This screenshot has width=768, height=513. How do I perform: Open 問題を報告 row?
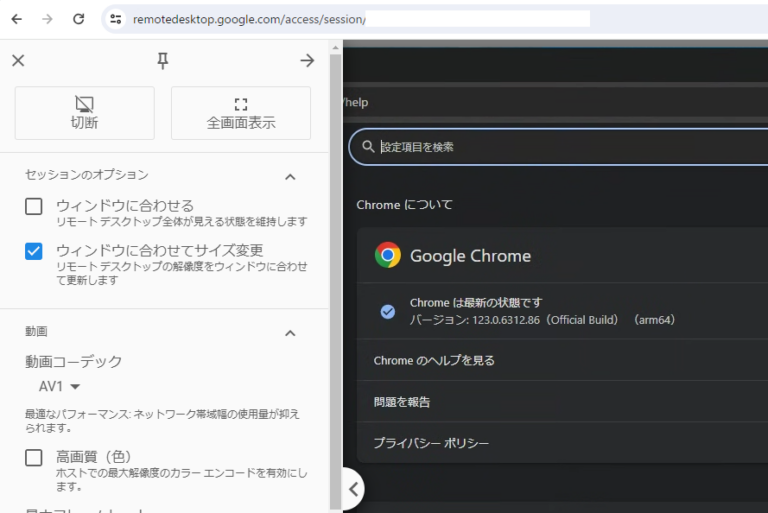tap(562, 402)
